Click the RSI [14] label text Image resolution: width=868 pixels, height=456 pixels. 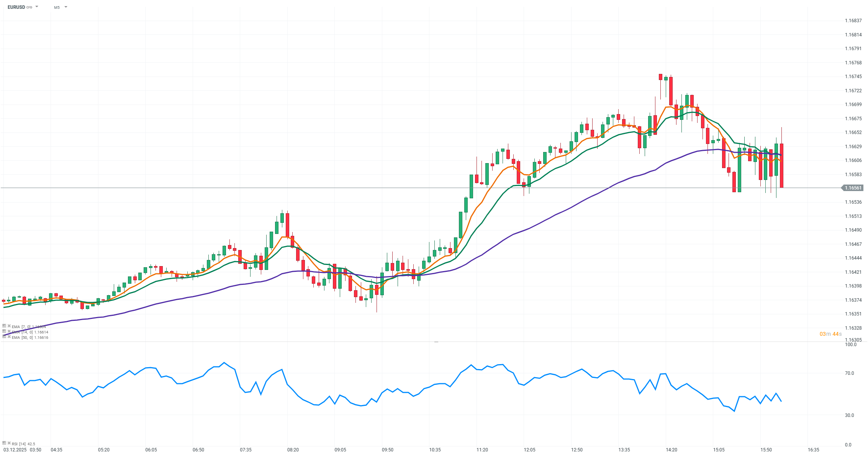19,444
